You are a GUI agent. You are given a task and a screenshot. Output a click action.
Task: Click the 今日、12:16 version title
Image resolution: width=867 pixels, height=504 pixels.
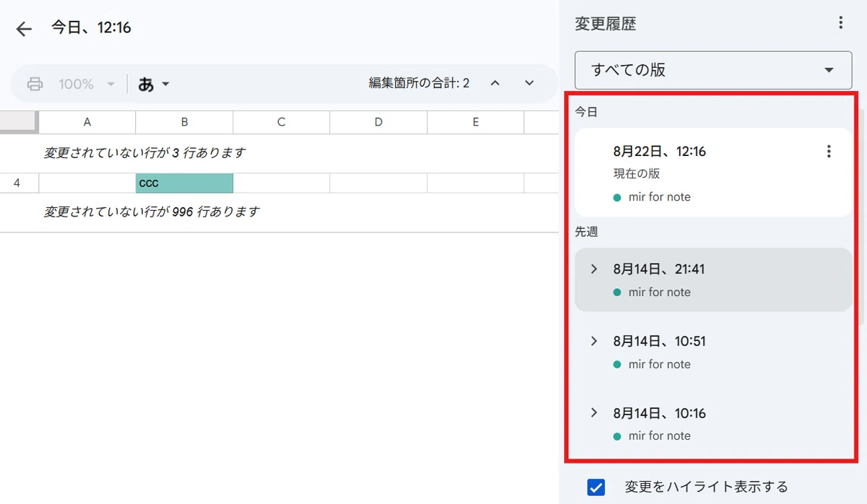(x=91, y=28)
